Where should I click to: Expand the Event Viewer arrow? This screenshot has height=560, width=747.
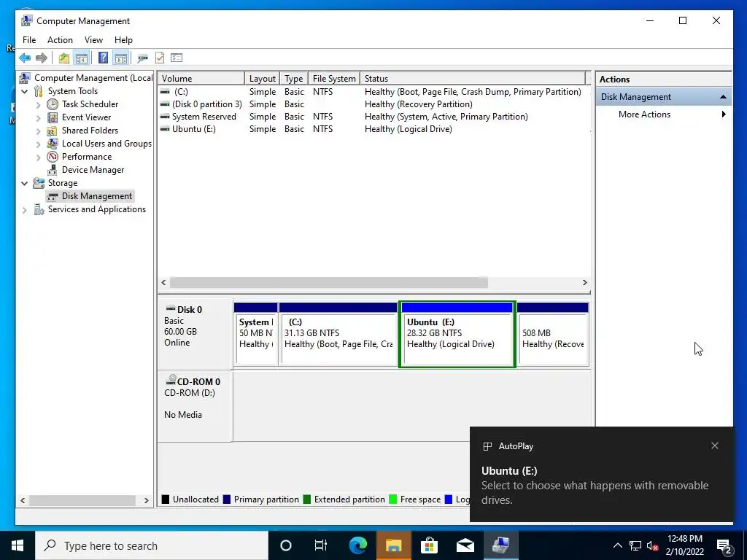[39, 117]
